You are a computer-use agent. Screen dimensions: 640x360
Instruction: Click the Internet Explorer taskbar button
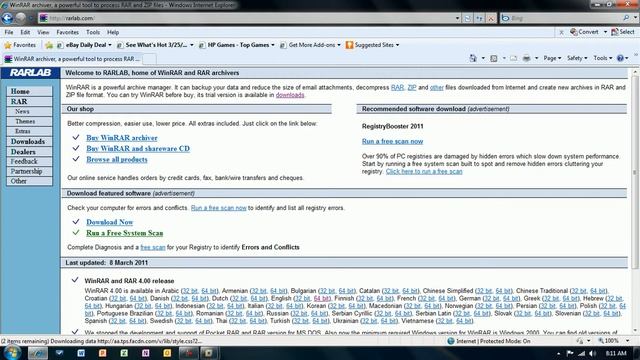pyautogui.click(x=38, y=353)
